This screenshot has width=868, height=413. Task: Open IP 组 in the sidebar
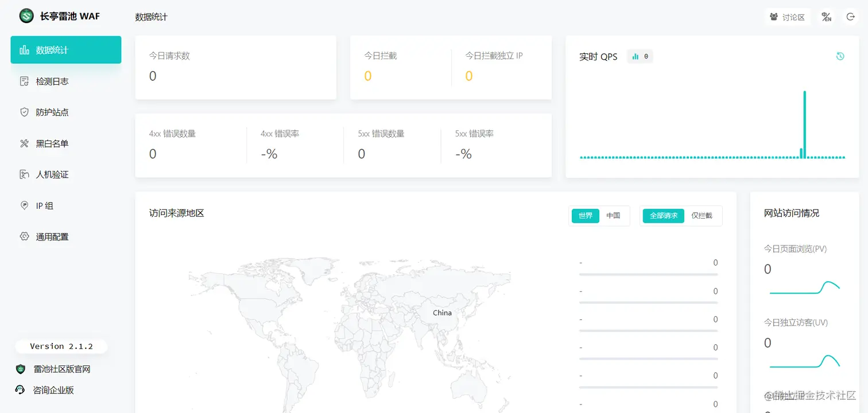(x=66, y=205)
